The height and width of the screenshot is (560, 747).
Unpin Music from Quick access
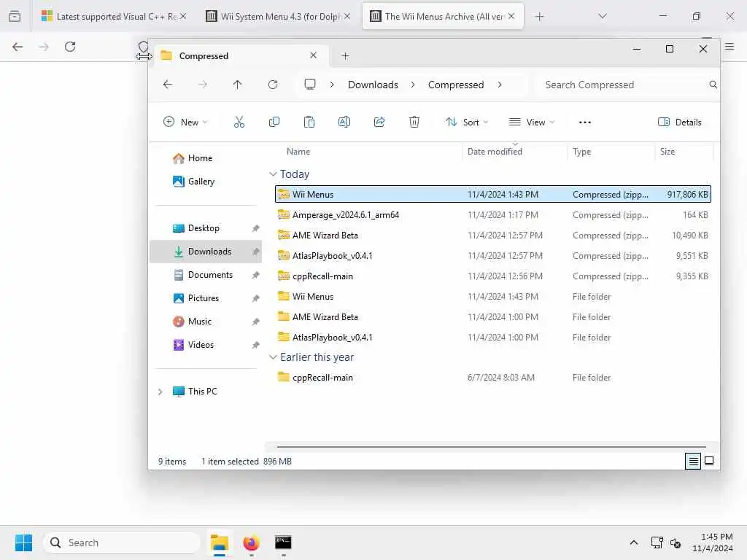coord(256,322)
